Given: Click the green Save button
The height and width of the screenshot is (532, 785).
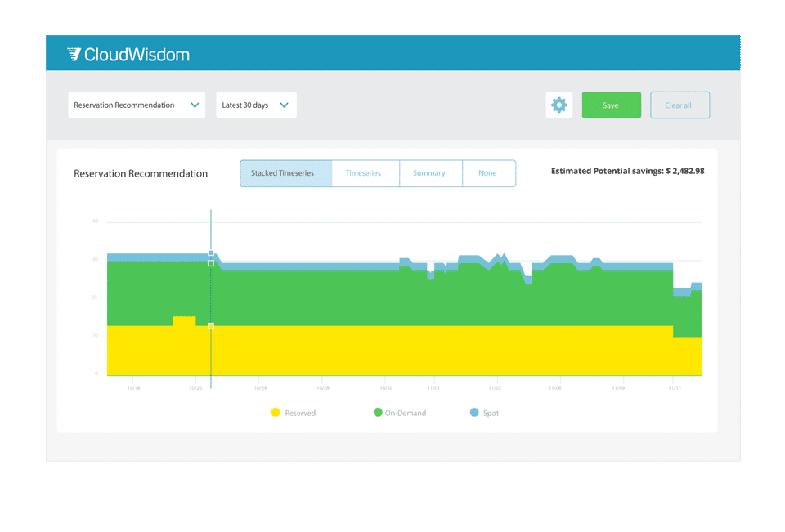Looking at the screenshot, I should (612, 105).
